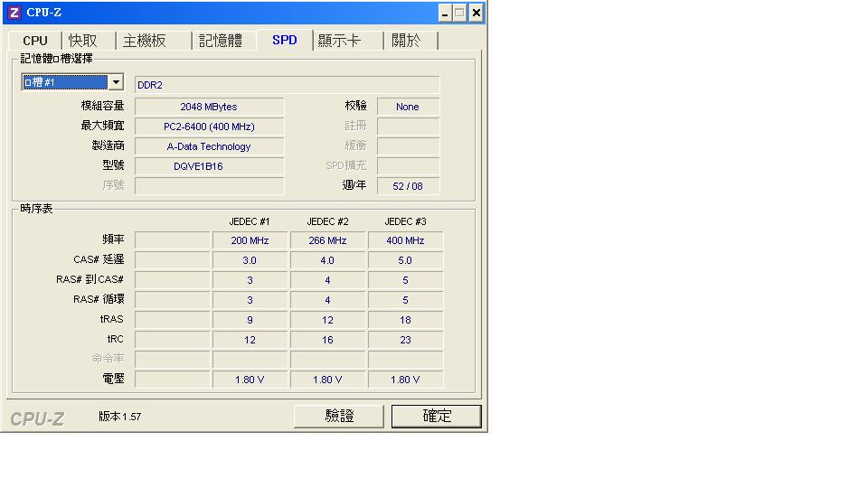Minimize the CPU-Z window
Viewport: 868px width, 488px height.
pos(445,13)
